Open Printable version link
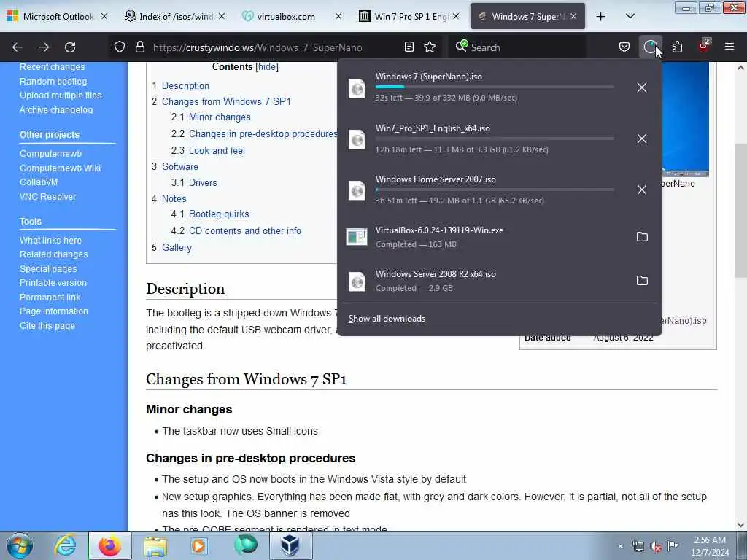 tap(53, 283)
